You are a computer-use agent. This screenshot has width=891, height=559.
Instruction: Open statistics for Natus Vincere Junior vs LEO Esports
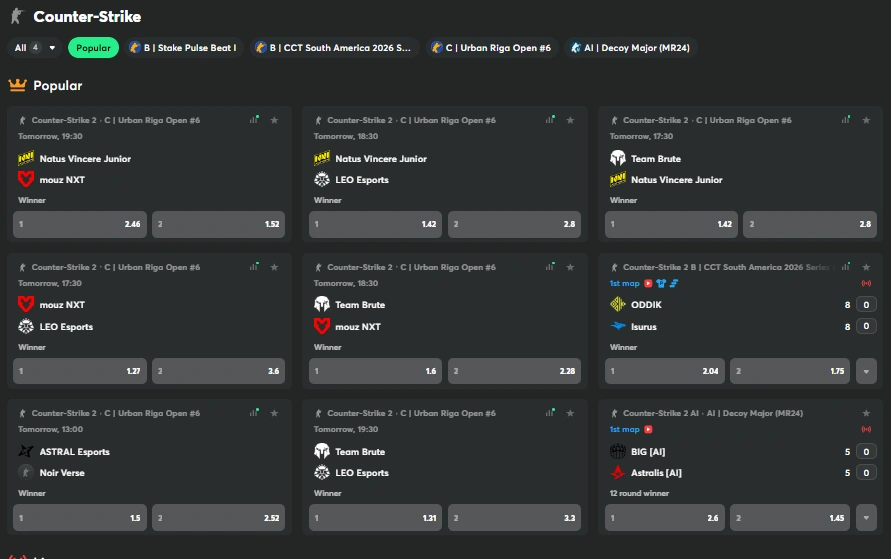point(549,119)
